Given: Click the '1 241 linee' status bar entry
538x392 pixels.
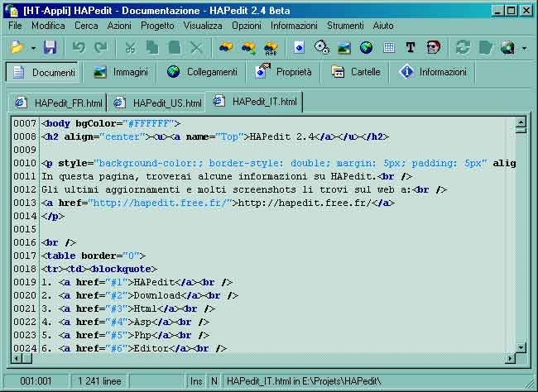Looking at the screenshot, I should pyautogui.click(x=99, y=381).
